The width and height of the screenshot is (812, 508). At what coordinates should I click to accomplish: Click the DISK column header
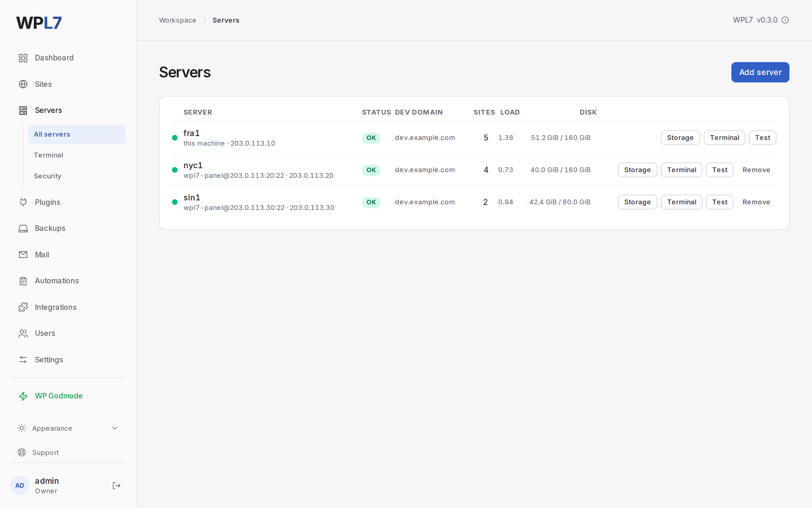coord(588,112)
